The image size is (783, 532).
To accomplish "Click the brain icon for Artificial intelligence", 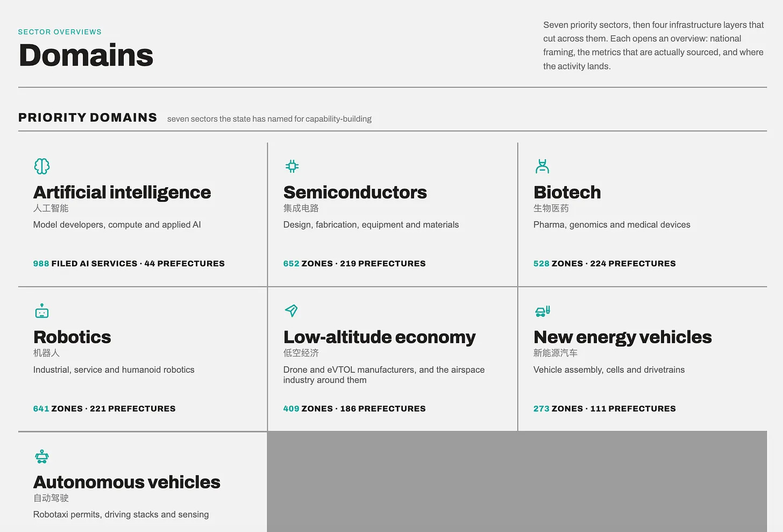I will coord(42,166).
